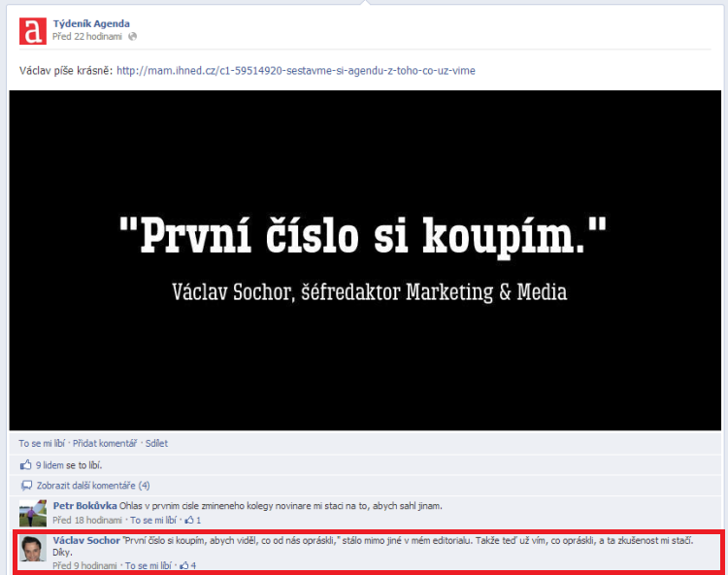Click the speech bubble icon for more comments
Screen dimensions: 728x575
coord(26,485)
